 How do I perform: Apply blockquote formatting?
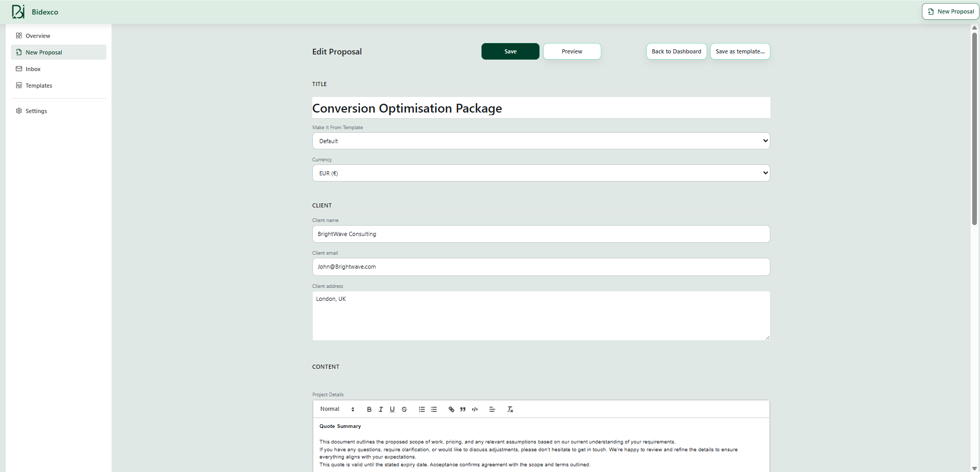click(x=463, y=409)
